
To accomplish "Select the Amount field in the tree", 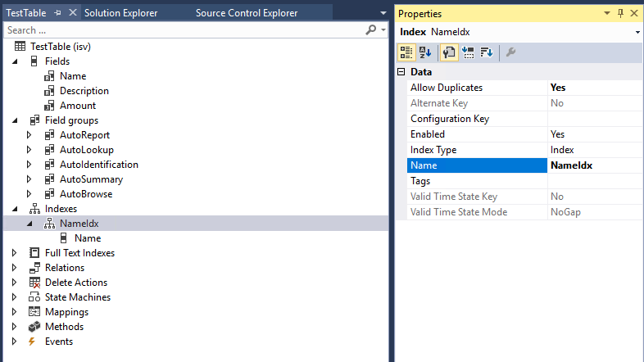I will [x=78, y=106].
